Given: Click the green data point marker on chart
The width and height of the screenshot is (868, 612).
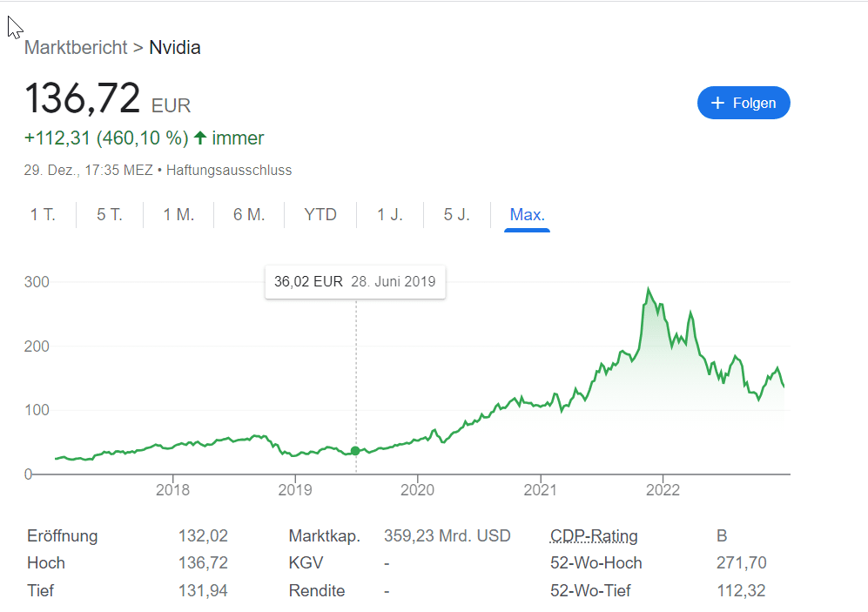Looking at the screenshot, I should (355, 451).
